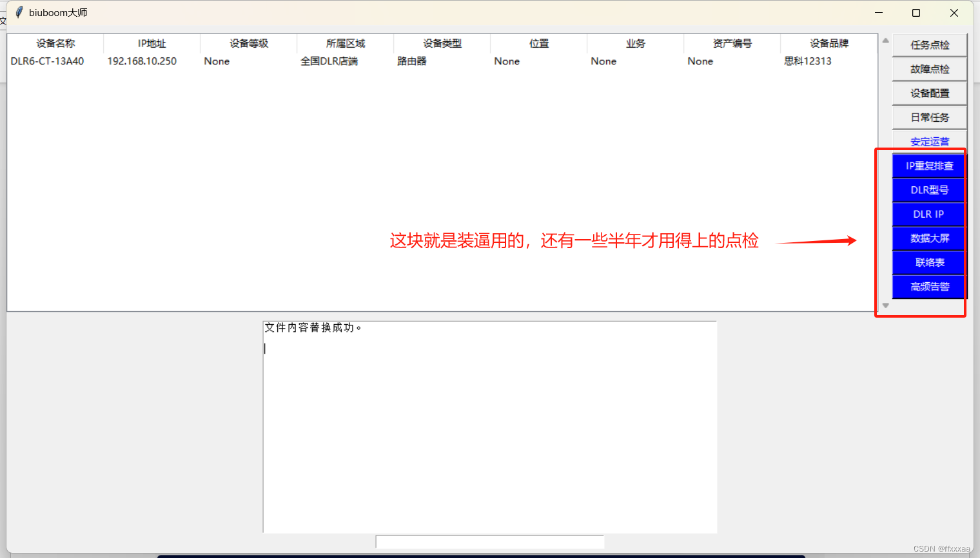This screenshot has width=980, height=558.
Task: Click the 路由器 device type cell
Action: 412,61
